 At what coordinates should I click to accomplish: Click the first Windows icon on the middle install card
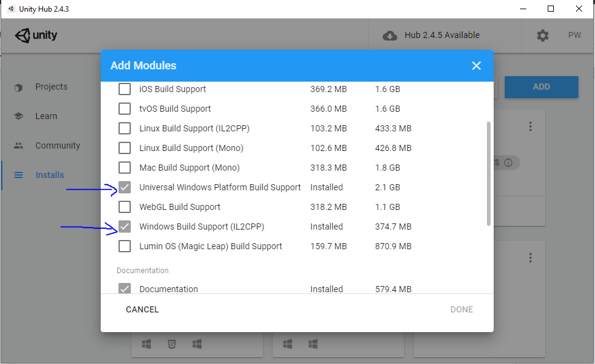(x=287, y=344)
